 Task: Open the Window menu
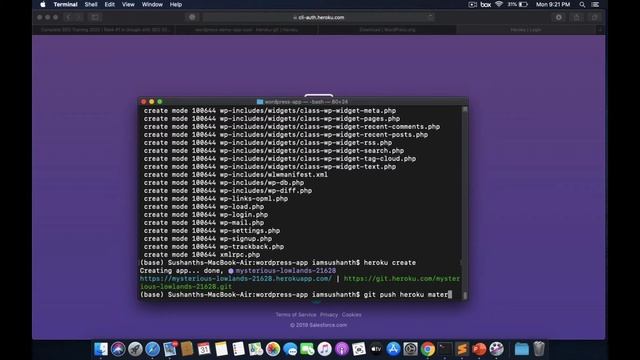152,4
